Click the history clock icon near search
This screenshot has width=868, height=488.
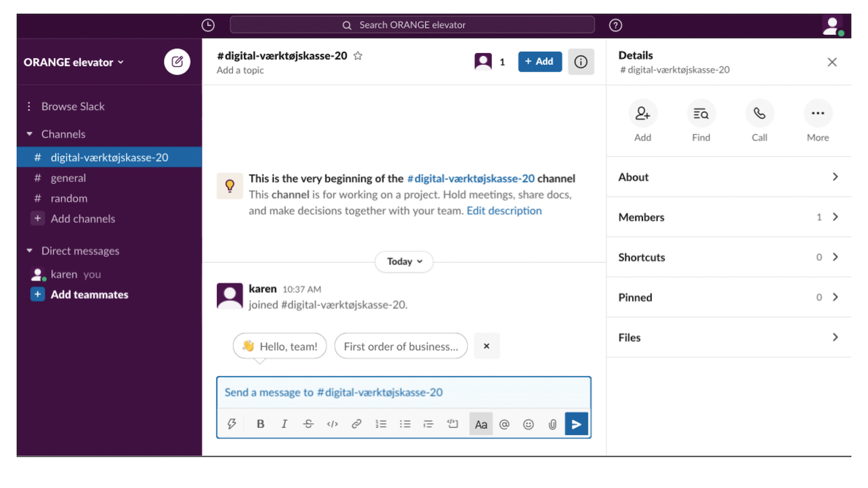208,25
